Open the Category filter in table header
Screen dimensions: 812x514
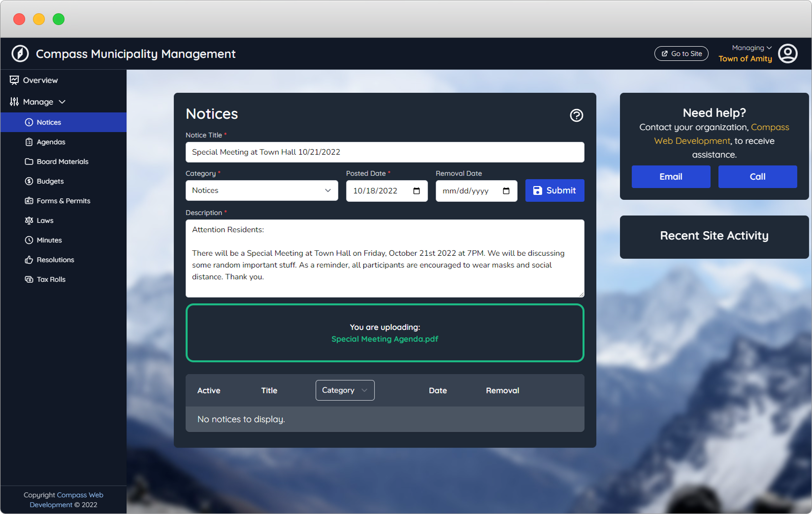pyautogui.click(x=345, y=390)
